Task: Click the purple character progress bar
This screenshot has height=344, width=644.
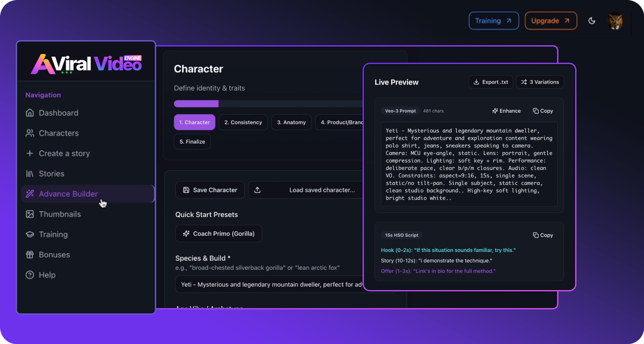Action: click(x=196, y=104)
